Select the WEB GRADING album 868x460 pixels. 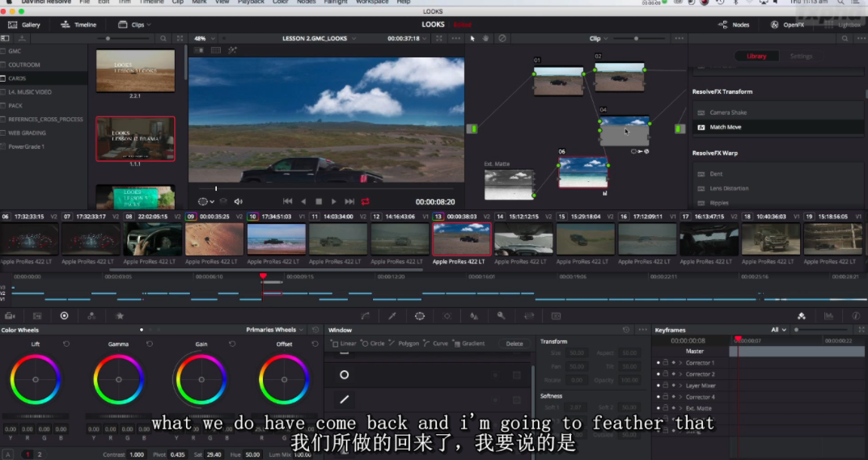27,133
